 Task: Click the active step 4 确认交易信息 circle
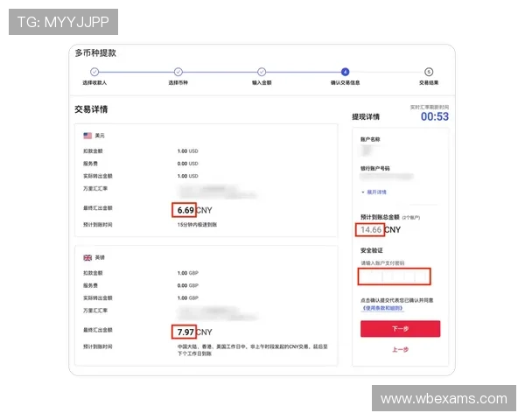pos(345,72)
